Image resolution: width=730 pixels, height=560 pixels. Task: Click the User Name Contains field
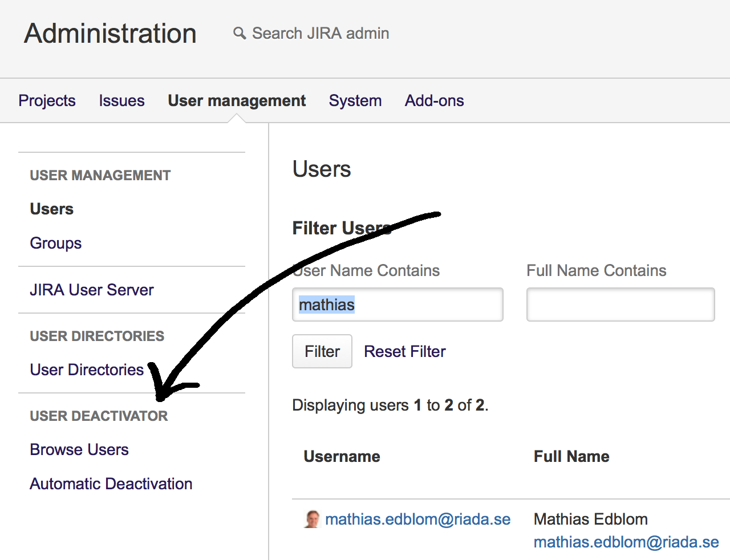click(x=398, y=305)
